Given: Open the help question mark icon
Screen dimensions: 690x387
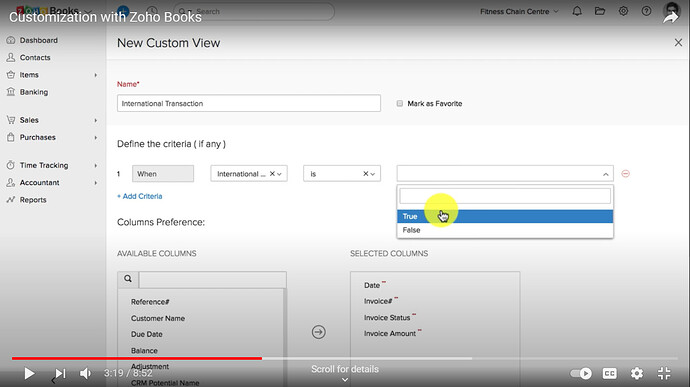Looking at the screenshot, I should pos(646,11).
